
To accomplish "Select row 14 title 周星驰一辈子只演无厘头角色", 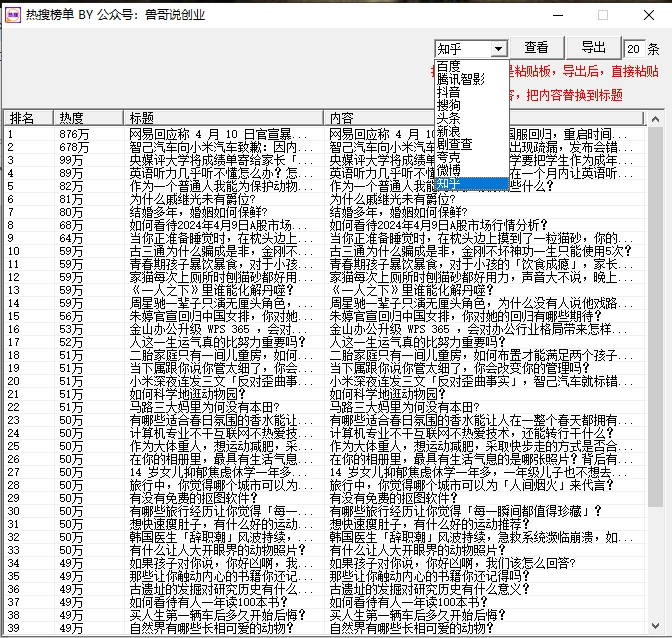I will click(x=221, y=304).
